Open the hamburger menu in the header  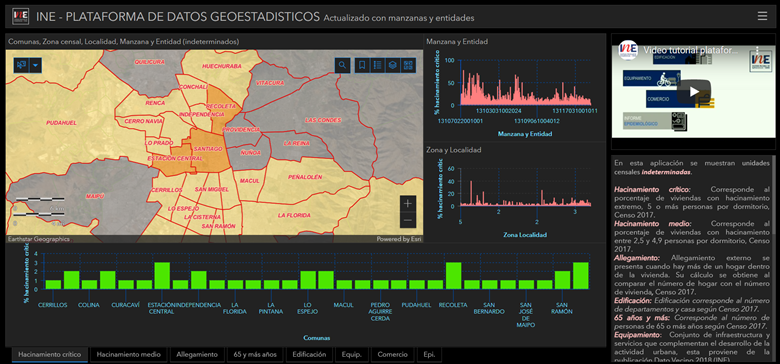pos(762,16)
